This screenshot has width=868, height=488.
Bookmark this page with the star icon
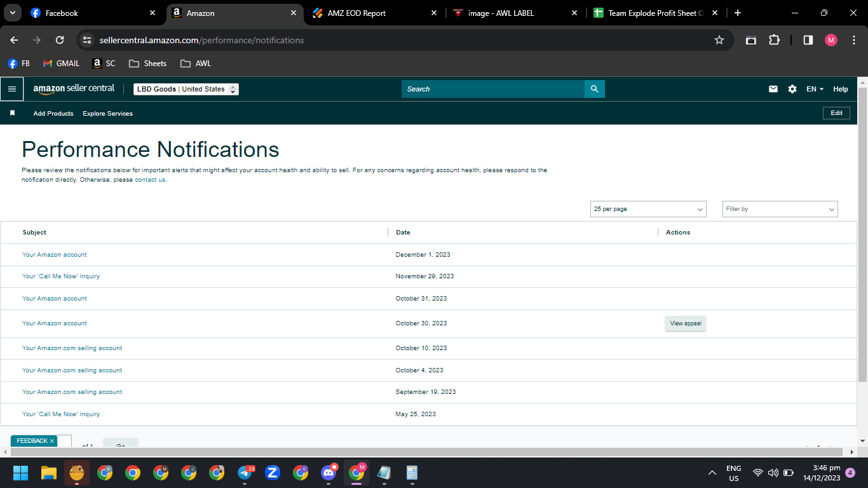point(719,40)
